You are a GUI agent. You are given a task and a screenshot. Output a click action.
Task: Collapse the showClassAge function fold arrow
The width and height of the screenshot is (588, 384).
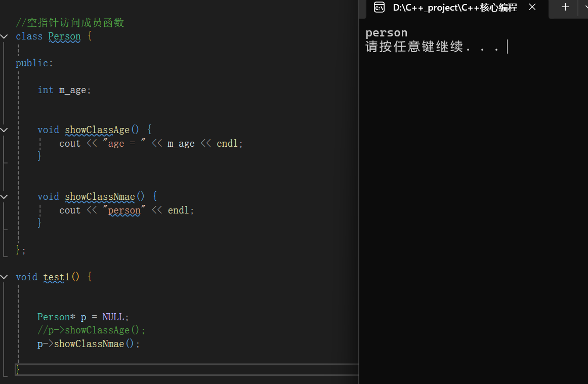point(4,130)
